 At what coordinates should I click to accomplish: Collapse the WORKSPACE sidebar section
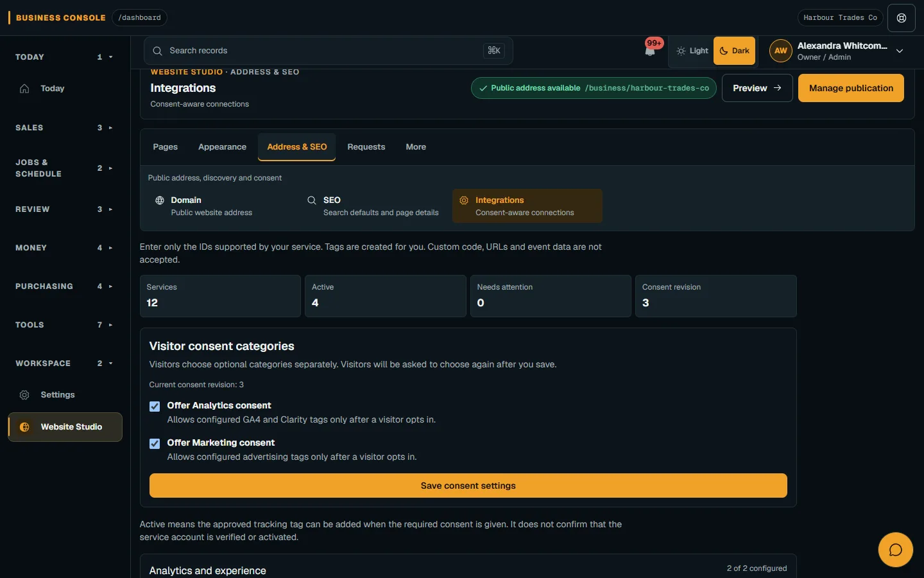(x=64, y=363)
